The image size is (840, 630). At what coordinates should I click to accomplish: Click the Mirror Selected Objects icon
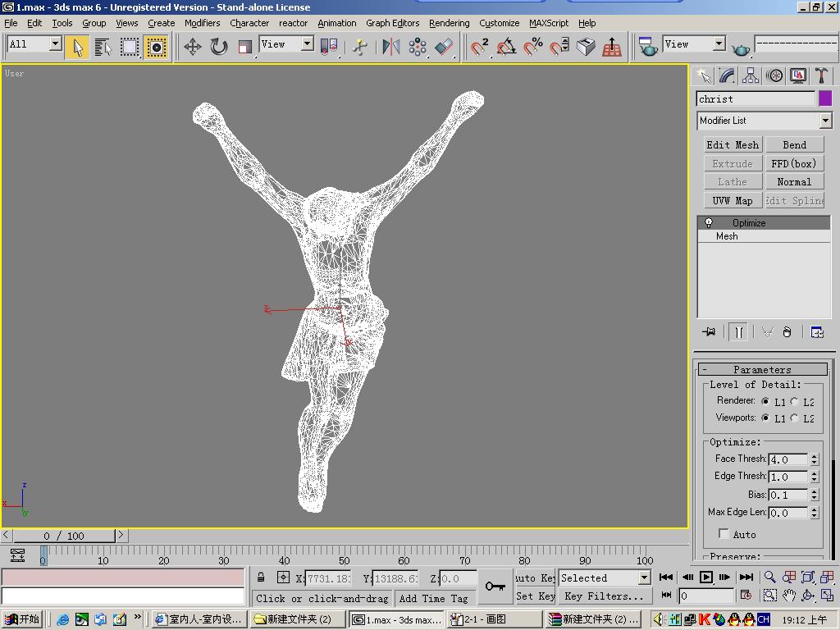[390, 47]
